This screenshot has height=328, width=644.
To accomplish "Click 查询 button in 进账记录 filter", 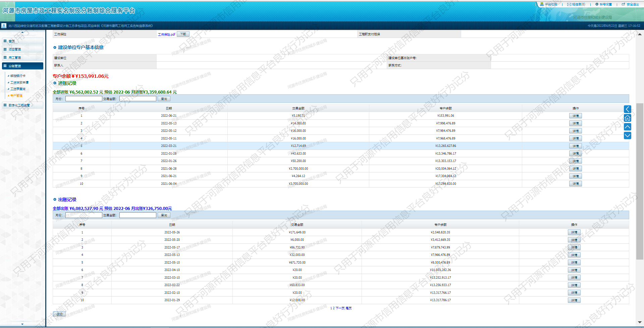I will click(x=164, y=99).
